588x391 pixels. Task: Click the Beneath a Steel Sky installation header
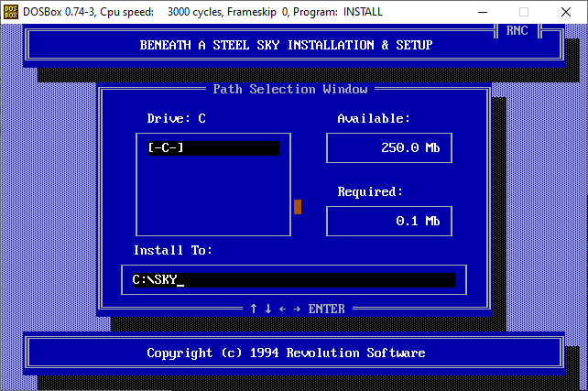tap(286, 46)
